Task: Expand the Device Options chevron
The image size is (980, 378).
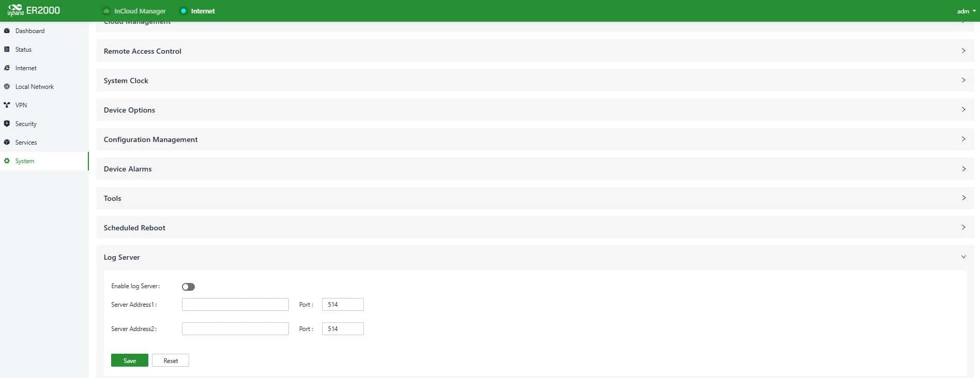Action: tap(963, 109)
